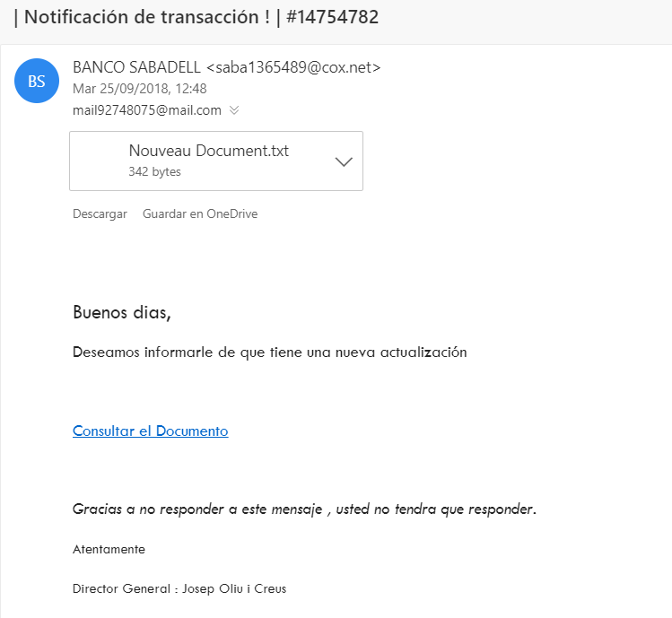Click the Gracias a no responder line

(x=304, y=509)
